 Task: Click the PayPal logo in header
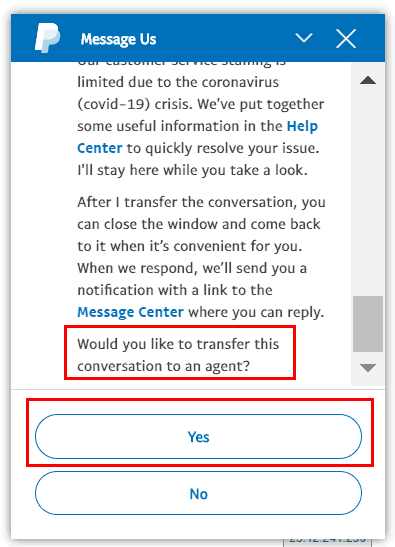pyautogui.click(x=47, y=38)
